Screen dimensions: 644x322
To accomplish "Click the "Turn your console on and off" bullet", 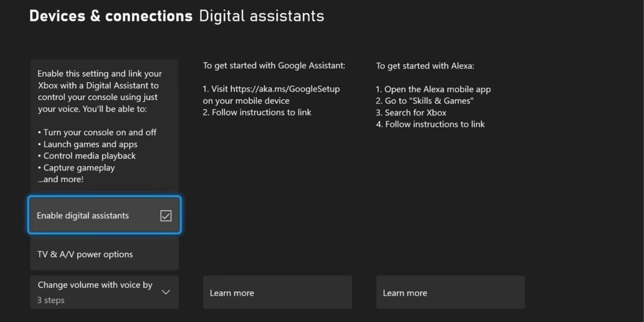I will click(99, 133).
